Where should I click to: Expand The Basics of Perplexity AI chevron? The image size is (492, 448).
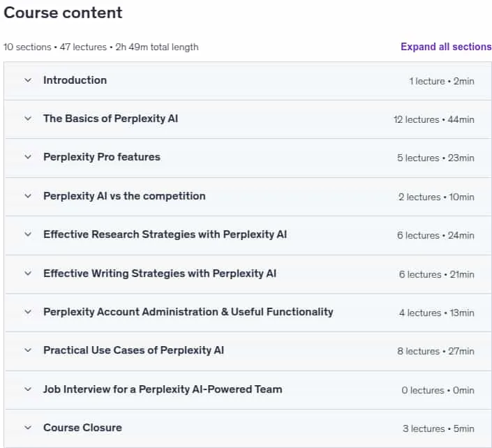pos(28,119)
